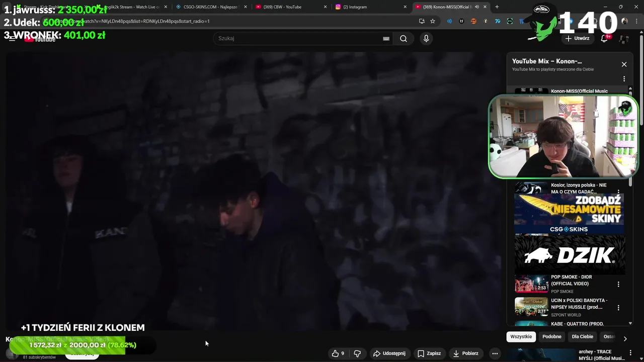The width and height of the screenshot is (644, 362).
Task: Close the Instagram browser tab
Action: 405,7
